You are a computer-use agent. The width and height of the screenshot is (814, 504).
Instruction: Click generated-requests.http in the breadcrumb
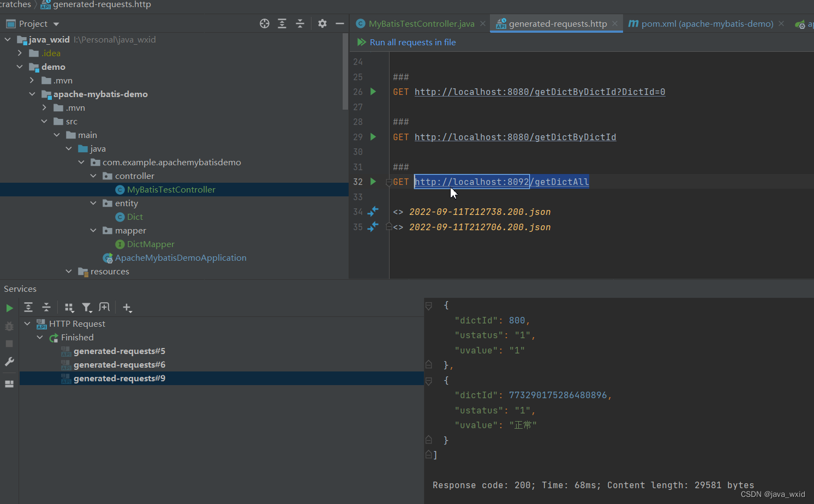pyautogui.click(x=101, y=4)
